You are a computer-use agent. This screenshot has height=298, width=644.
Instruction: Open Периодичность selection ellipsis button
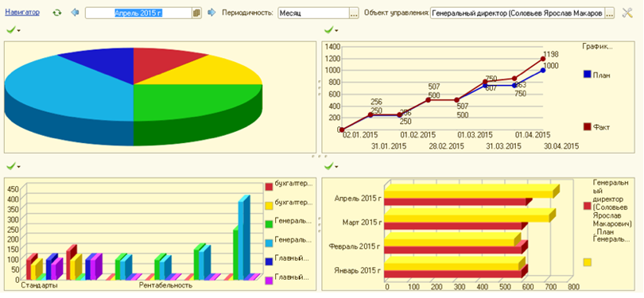point(354,14)
